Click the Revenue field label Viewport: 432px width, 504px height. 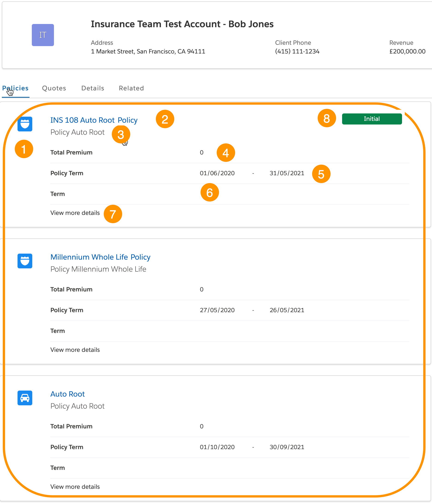401,43
